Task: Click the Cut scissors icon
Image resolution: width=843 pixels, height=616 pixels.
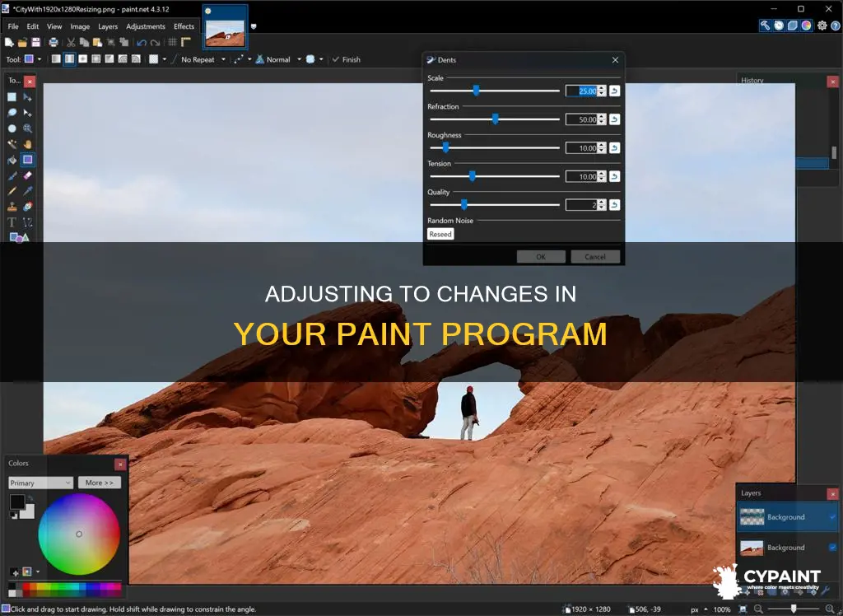Action: [71, 42]
